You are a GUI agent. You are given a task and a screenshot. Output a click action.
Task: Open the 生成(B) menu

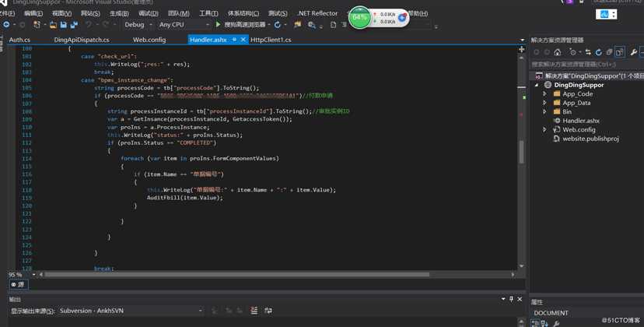[119, 13]
